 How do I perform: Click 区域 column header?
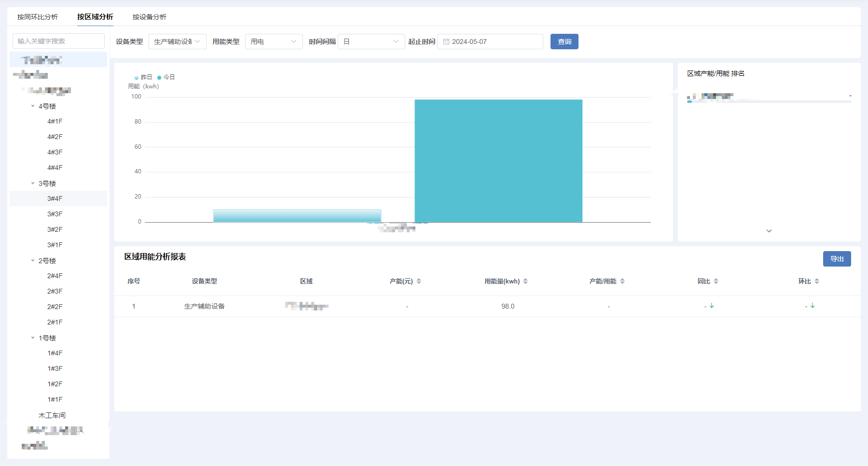(306, 281)
